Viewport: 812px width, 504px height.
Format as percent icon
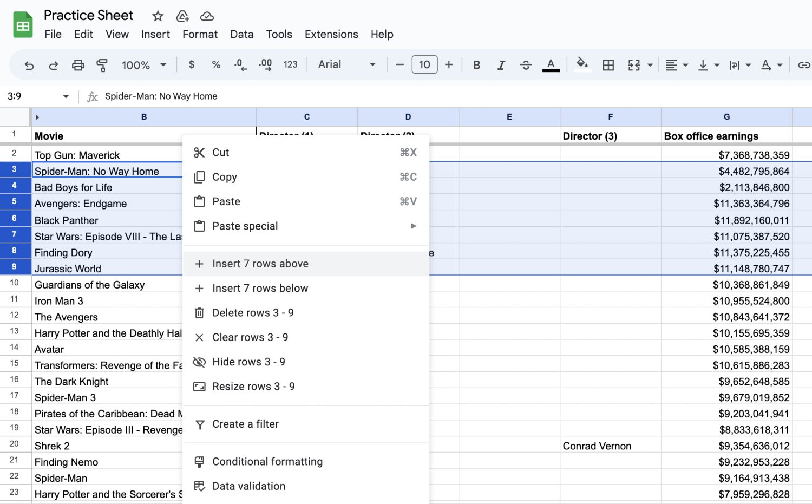[216, 64]
